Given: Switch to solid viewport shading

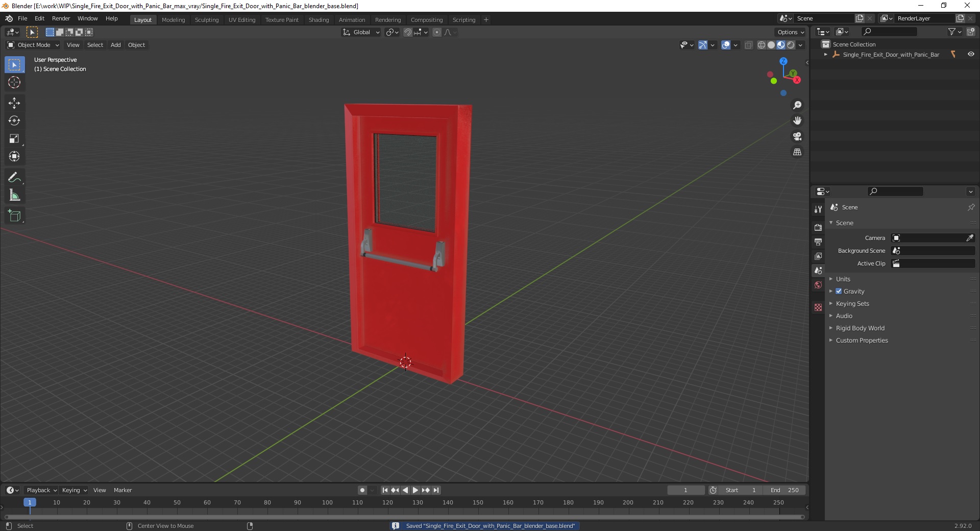Looking at the screenshot, I should click(x=771, y=45).
